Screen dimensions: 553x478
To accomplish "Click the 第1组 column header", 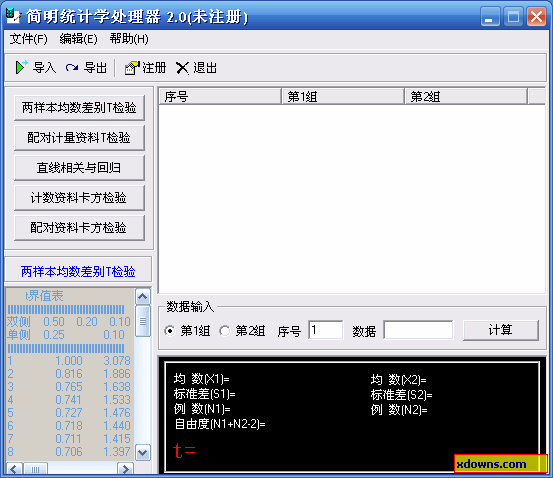I will point(342,96).
